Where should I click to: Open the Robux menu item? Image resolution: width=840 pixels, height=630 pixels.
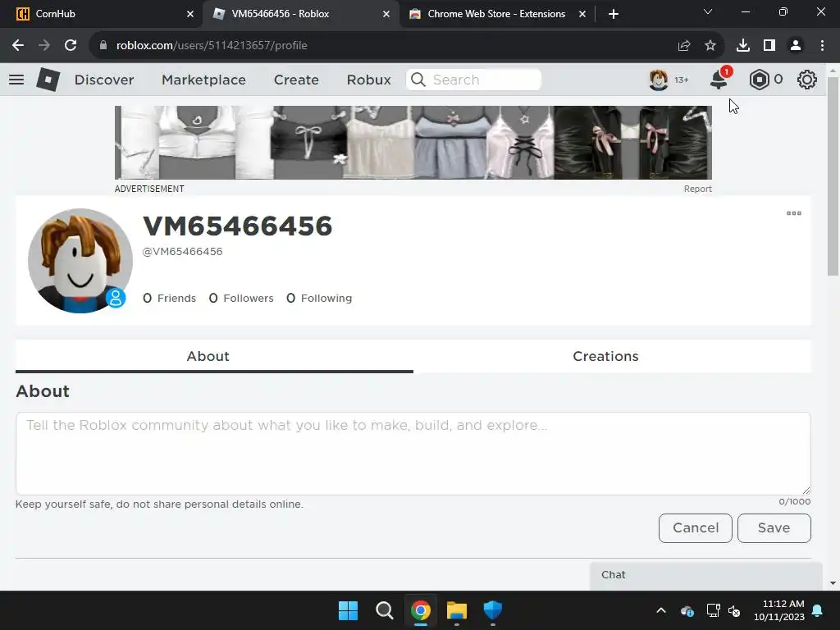(368, 80)
